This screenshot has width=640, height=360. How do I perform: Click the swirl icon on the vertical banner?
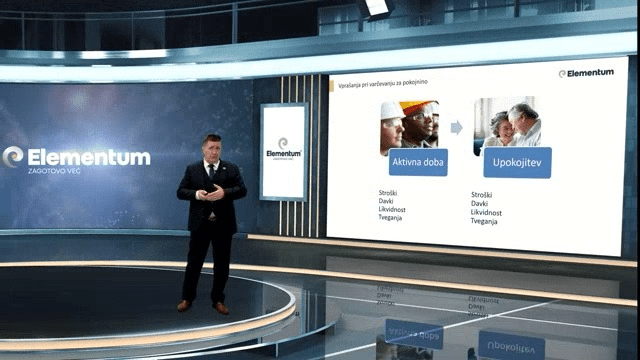[x=283, y=143]
